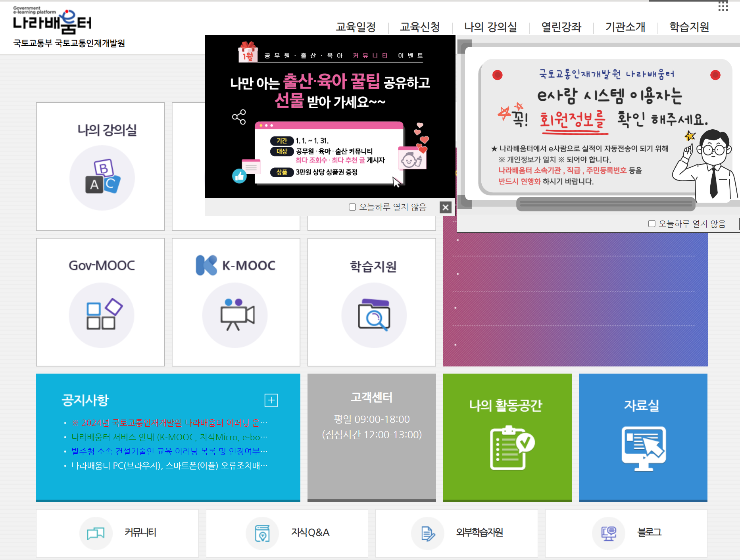Open the K-MOOC video camera icon
Image resolution: width=740 pixels, height=560 pixels.
coord(235,315)
